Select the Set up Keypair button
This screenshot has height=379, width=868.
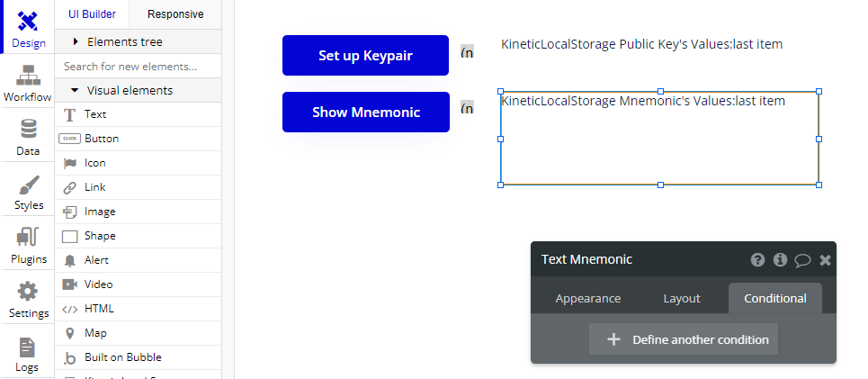(365, 56)
